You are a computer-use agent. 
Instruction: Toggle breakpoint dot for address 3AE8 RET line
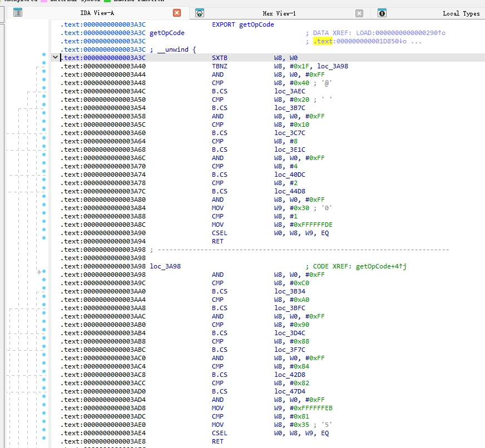point(44,438)
